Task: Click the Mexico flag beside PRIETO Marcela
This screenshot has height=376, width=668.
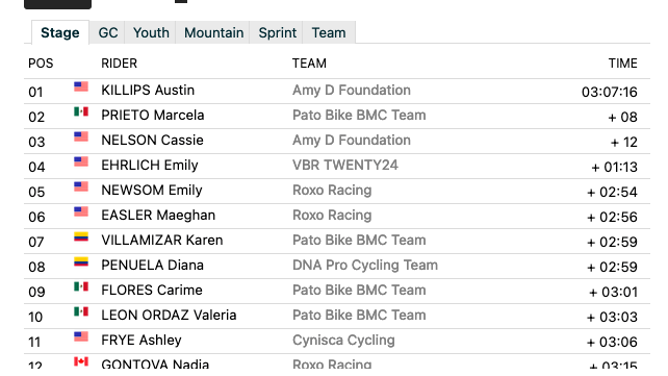Action: [x=81, y=112]
